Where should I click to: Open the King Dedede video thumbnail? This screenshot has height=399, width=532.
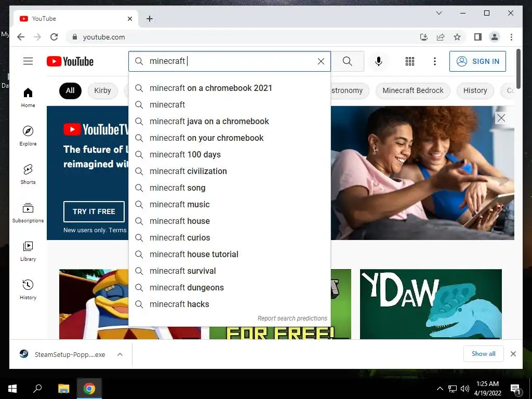coord(94,304)
